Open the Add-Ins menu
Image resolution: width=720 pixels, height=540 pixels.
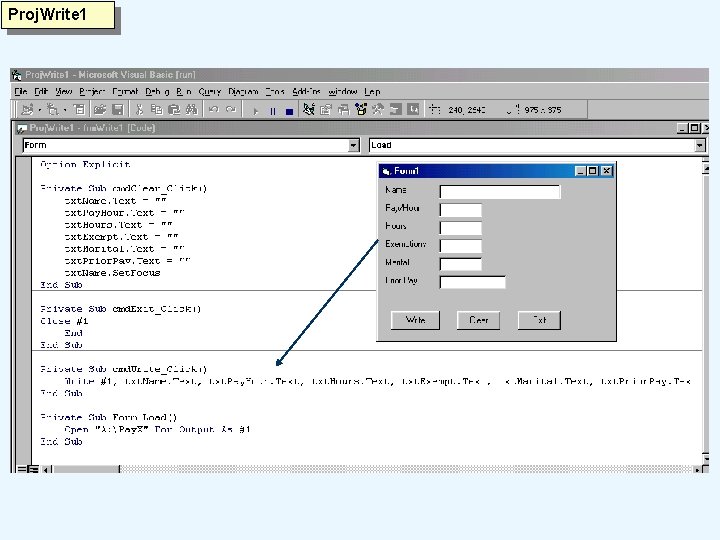tap(306, 91)
